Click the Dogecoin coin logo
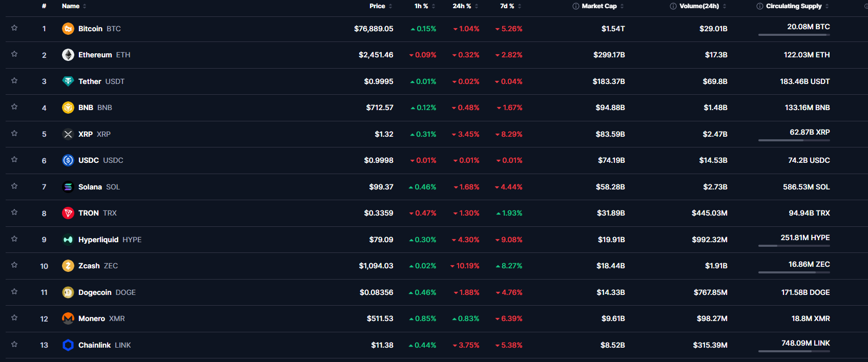 coord(68,292)
